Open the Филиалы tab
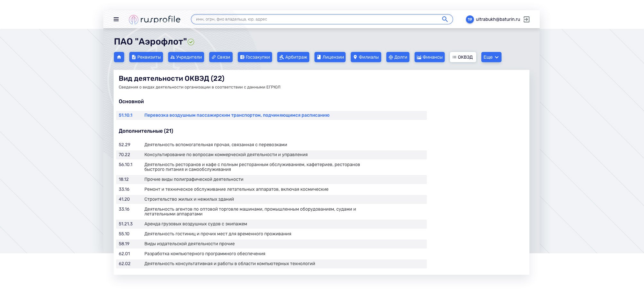Viewport: 644px width, 294px height. [366, 57]
